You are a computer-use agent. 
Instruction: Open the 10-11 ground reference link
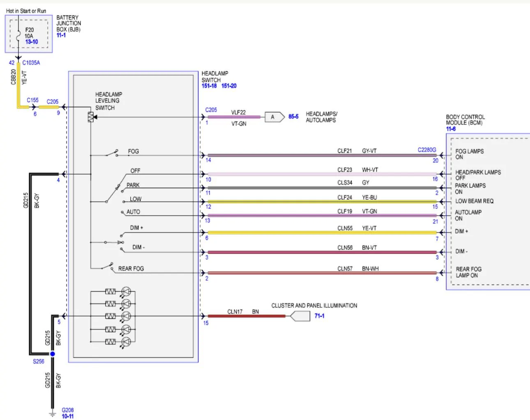68,416
